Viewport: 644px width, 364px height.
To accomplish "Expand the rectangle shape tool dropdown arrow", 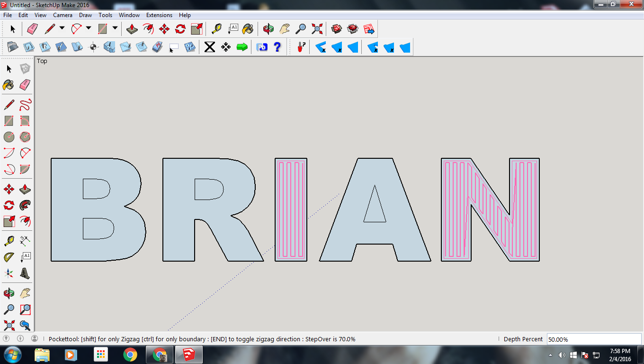I will (x=115, y=28).
